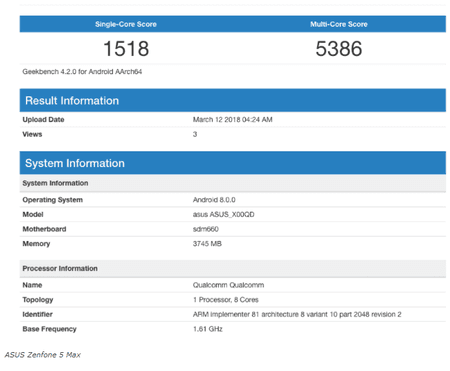Click the System Information blue header
The width and height of the screenshot is (450, 371).
pos(233,163)
